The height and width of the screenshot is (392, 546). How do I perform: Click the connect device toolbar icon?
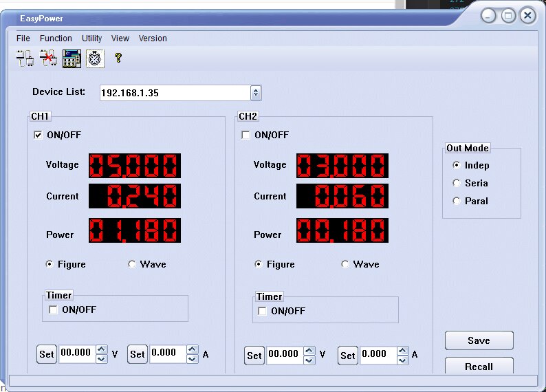coord(25,58)
